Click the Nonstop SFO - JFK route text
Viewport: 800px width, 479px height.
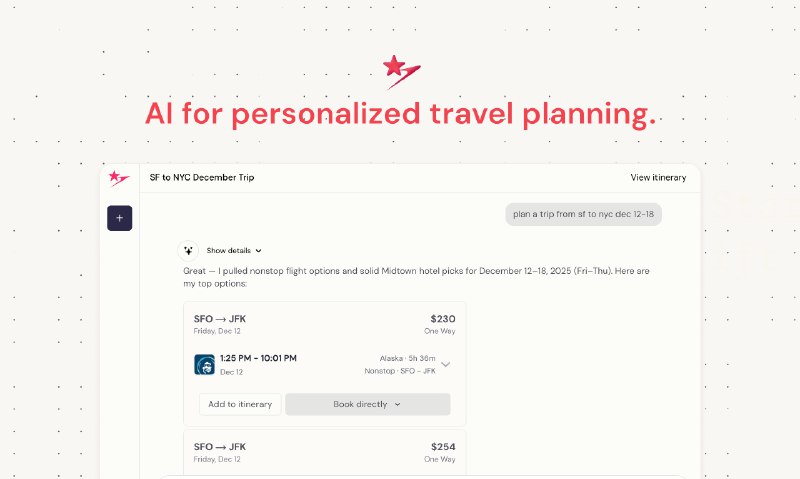click(400, 371)
